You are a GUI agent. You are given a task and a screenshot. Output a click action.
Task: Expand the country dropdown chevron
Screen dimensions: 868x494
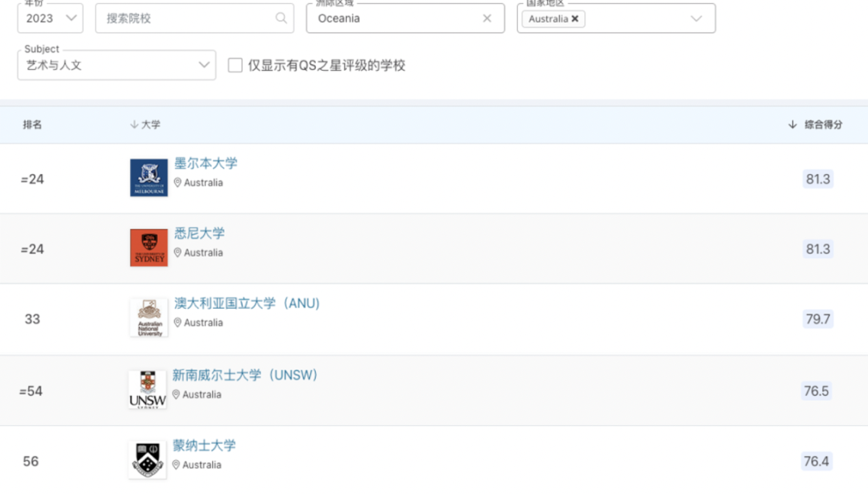(x=696, y=19)
